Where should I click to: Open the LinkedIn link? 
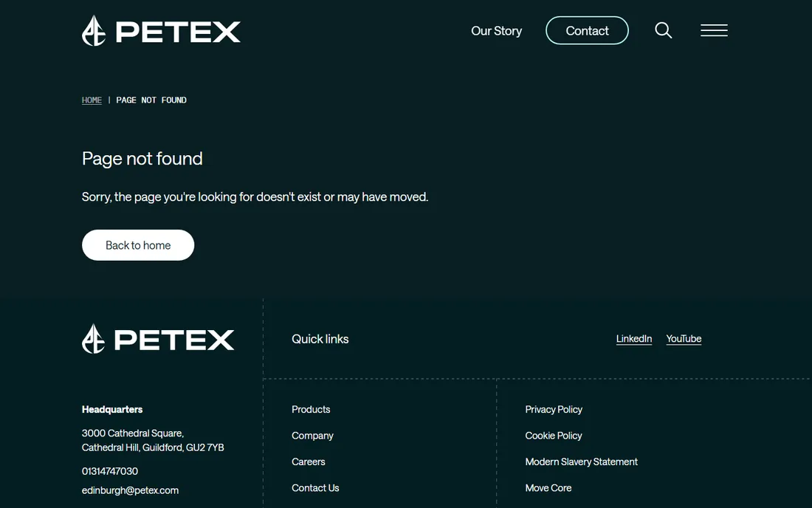[x=634, y=339]
